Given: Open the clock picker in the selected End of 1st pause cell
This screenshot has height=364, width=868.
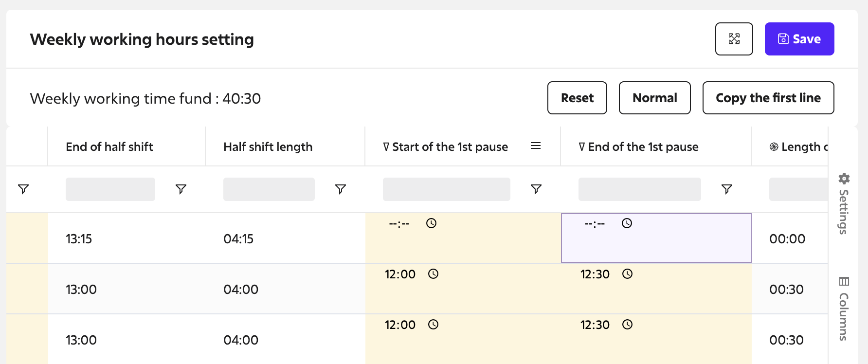Looking at the screenshot, I should coord(627,223).
